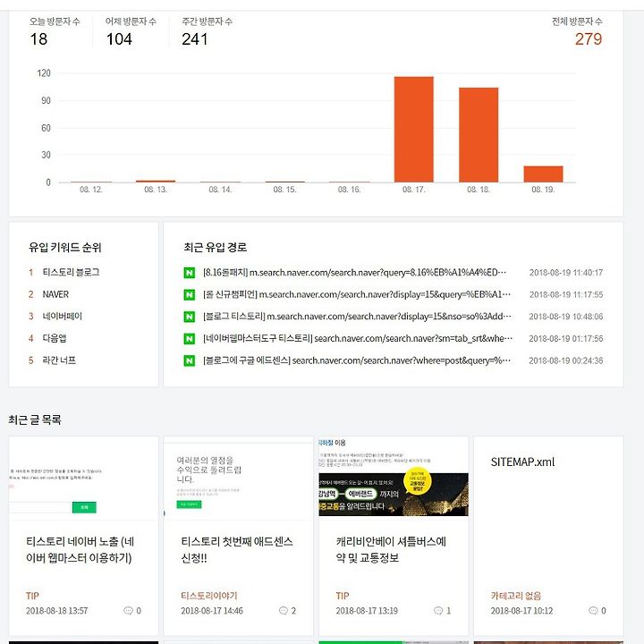Viewport: 644px width, 644px height.
Task: Click Naver icon beside 블로그에 구글 애드센스 referrer
Action: [190, 360]
